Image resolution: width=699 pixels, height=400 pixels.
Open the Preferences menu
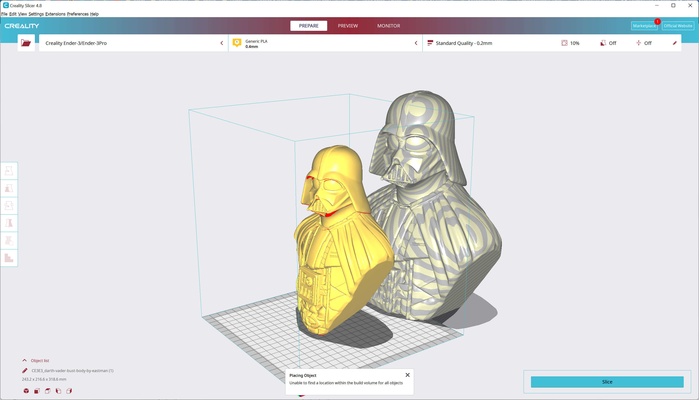click(x=78, y=14)
